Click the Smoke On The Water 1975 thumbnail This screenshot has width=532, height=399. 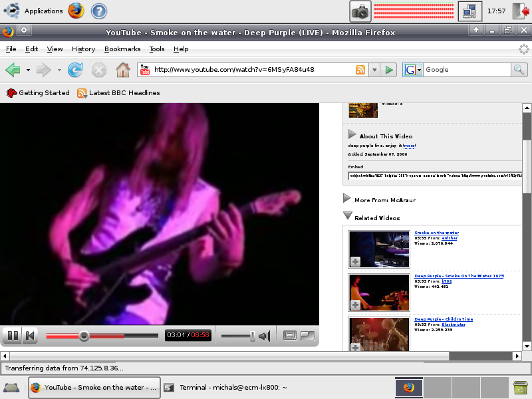pos(379,293)
